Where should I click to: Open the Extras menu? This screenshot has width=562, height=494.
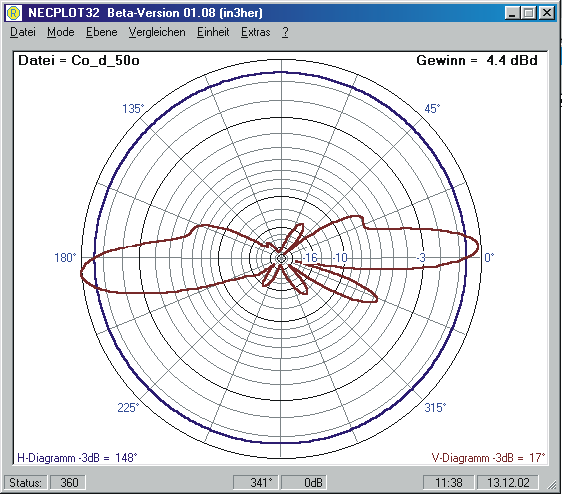click(255, 32)
